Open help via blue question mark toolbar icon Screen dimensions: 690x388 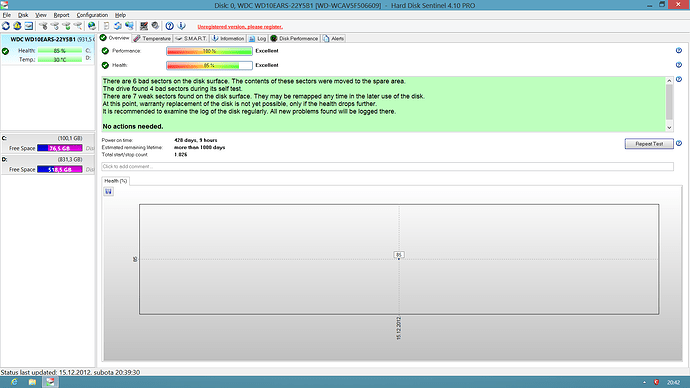[x=169, y=26]
